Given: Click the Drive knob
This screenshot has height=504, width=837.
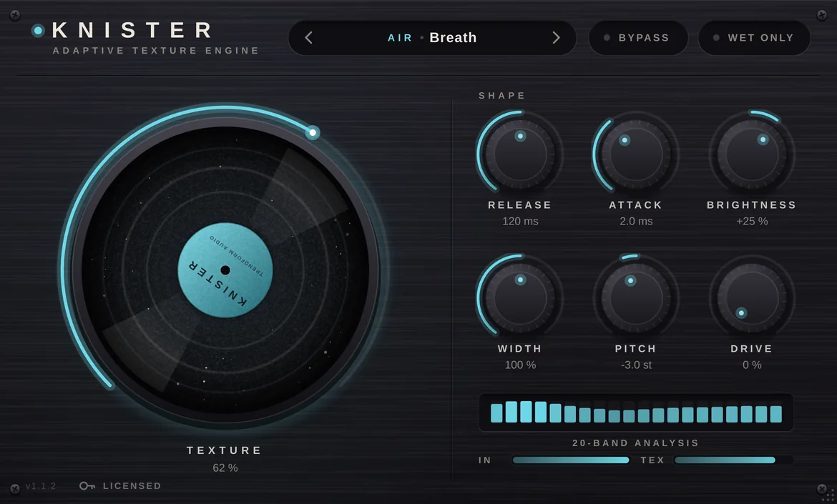Looking at the screenshot, I should 752,297.
